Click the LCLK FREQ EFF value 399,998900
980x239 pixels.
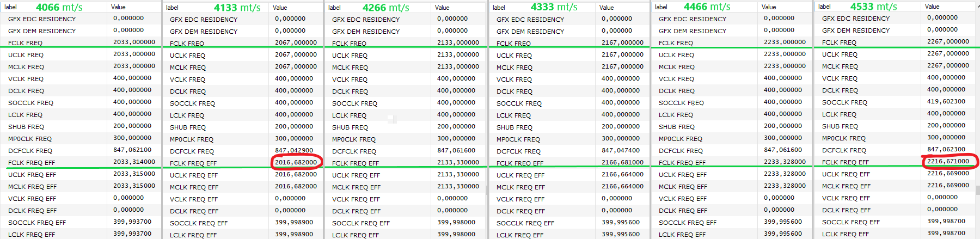tap(294, 234)
